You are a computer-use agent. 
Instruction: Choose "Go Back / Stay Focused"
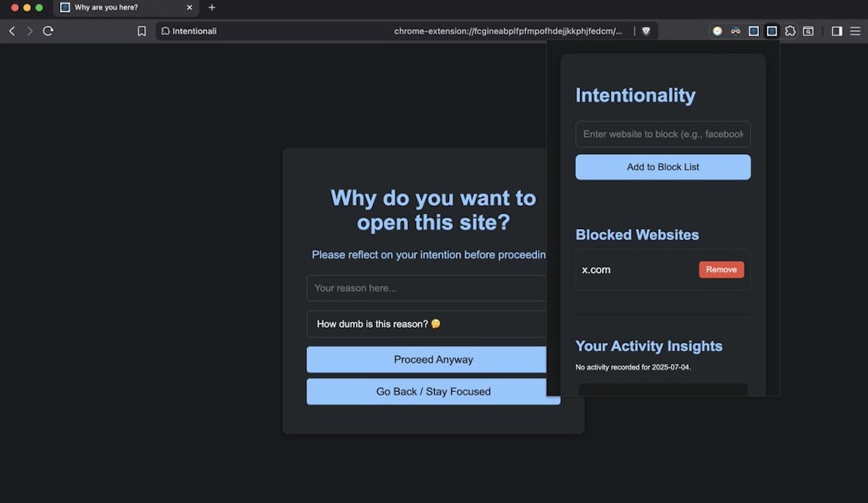pyautogui.click(x=432, y=392)
